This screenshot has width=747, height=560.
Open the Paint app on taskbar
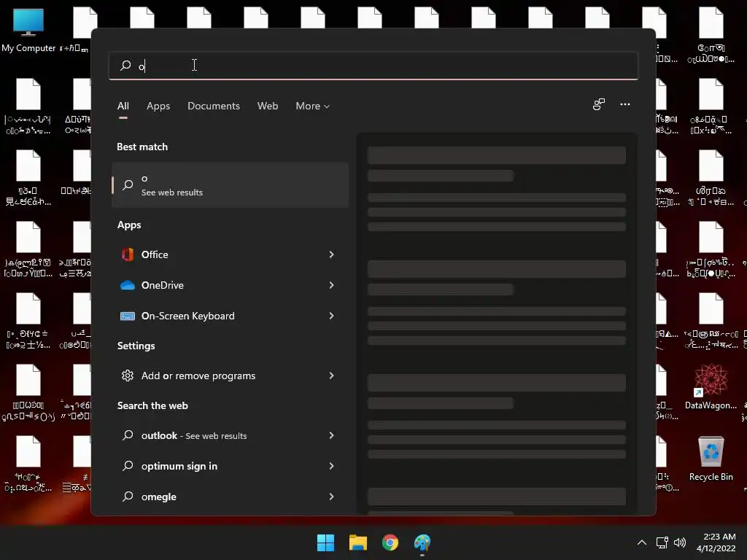coord(422,542)
